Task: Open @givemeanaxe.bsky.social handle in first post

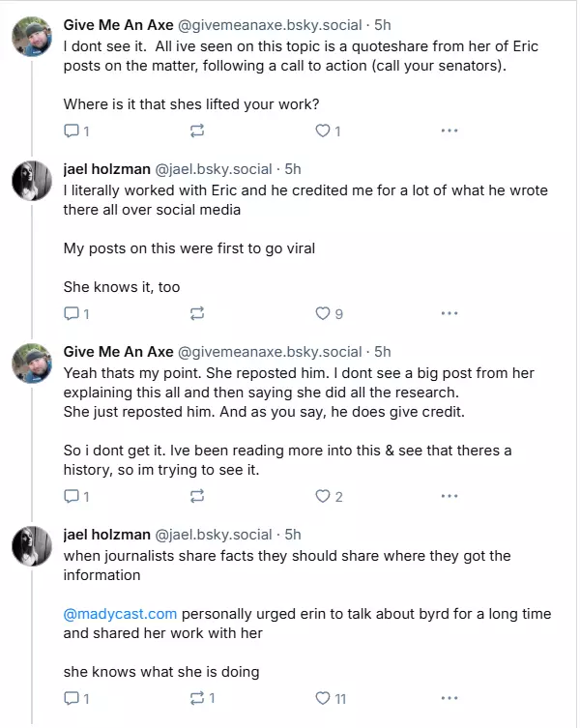Action: [x=270, y=24]
